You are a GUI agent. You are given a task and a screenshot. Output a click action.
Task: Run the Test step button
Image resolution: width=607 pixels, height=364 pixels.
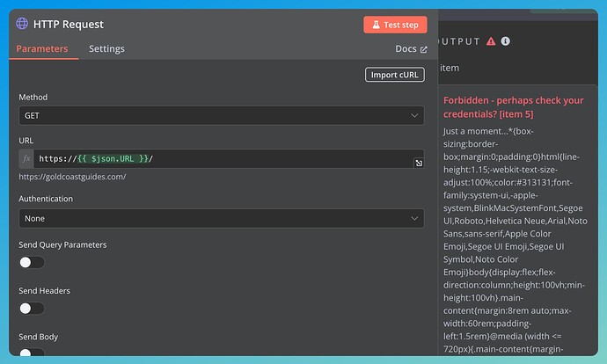[x=395, y=25]
